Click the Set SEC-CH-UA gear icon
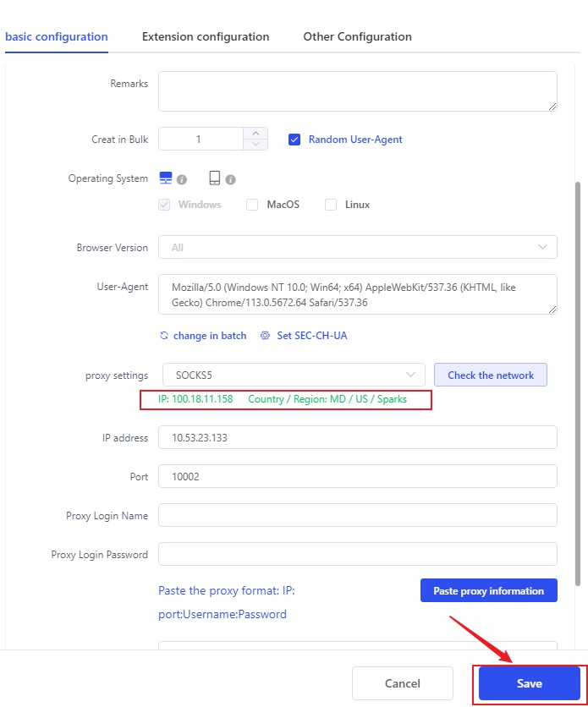 (265, 336)
